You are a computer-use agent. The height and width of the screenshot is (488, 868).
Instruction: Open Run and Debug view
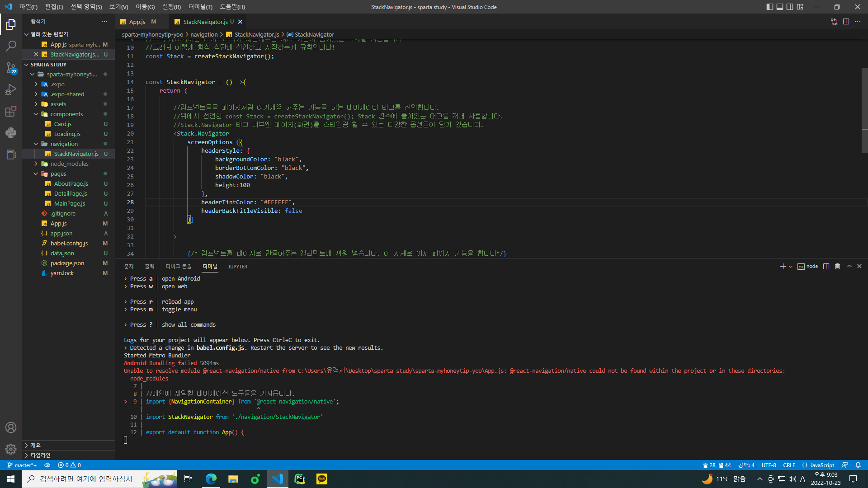11,89
